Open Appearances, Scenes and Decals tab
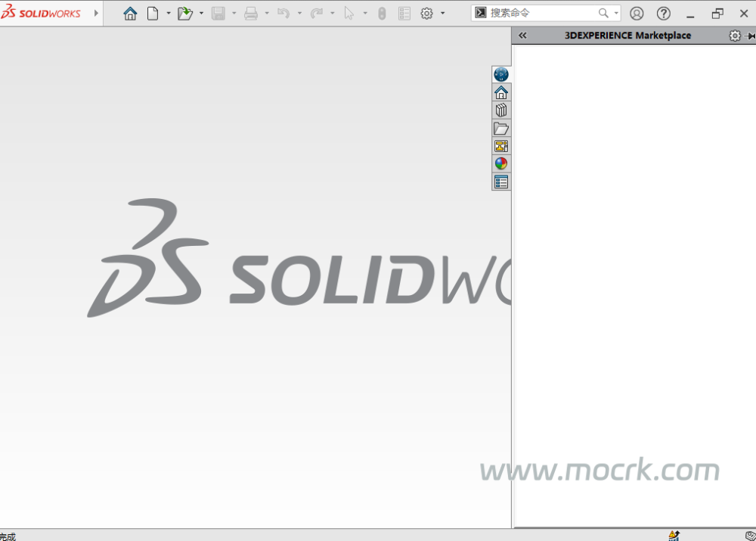The width and height of the screenshot is (756, 541). point(500,163)
